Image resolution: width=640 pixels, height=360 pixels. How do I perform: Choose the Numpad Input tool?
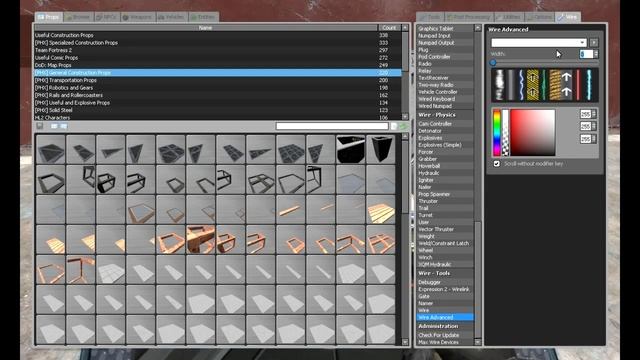[x=445, y=36]
